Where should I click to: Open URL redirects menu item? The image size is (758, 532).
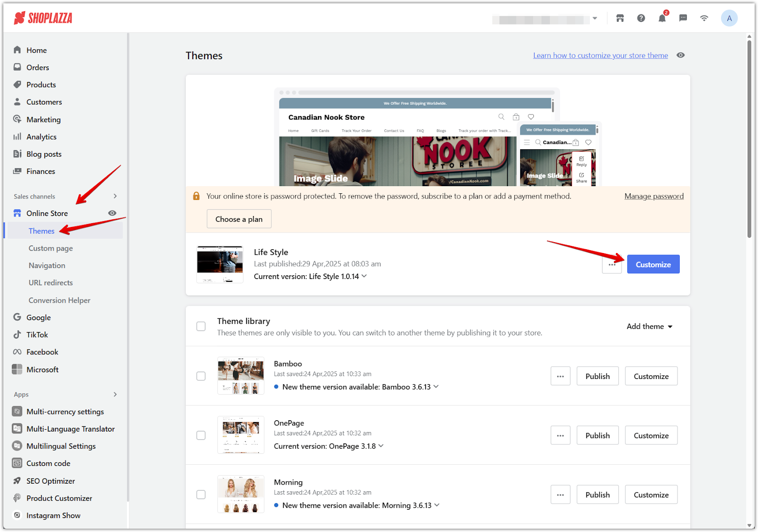click(51, 283)
